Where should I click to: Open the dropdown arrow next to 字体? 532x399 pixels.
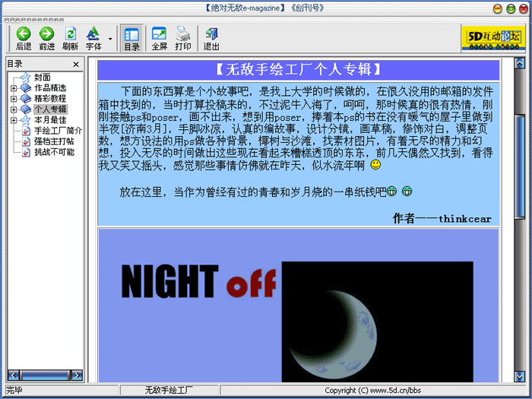(x=110, y=39)
